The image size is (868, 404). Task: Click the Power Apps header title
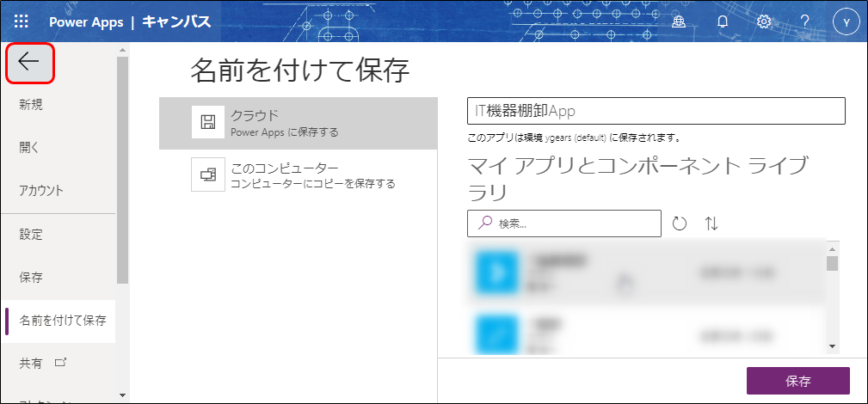pyautogui.click(x=86, y=22)
